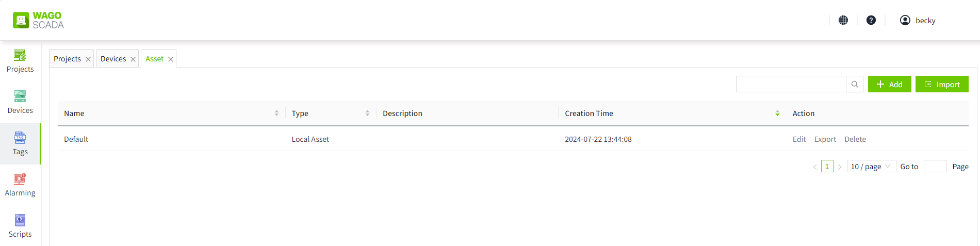Open the Projects sidebar section

[20, 61]
